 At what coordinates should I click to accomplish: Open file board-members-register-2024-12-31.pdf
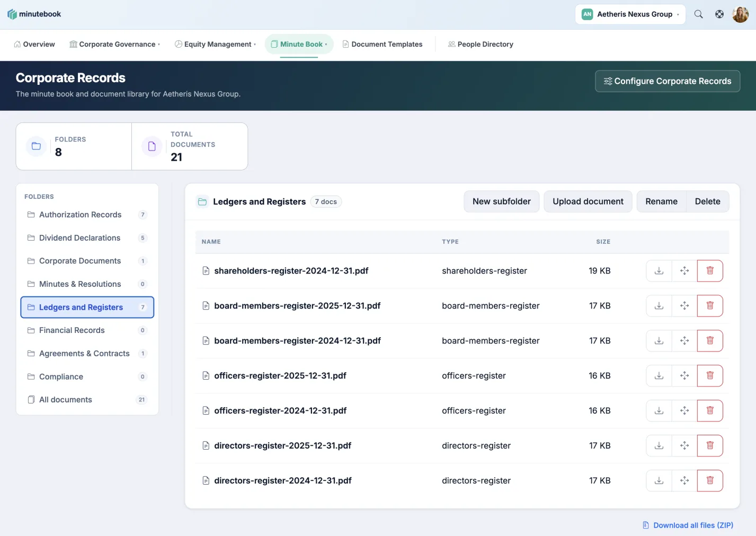coord(297,341)
